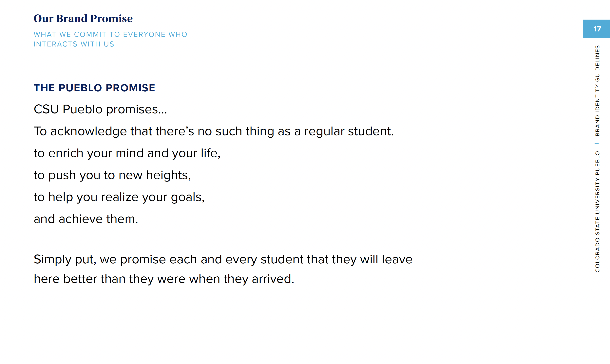
Task: Click vertical 'BRAND IDENTITY GUIDELINES' text
Action: (597, 91)
